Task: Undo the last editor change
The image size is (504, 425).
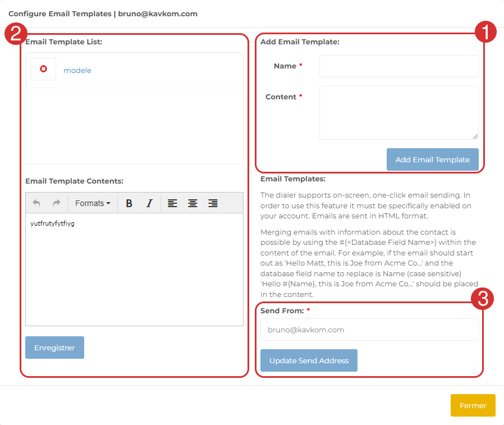Action: pyautogui.click(x=36, y=203)
